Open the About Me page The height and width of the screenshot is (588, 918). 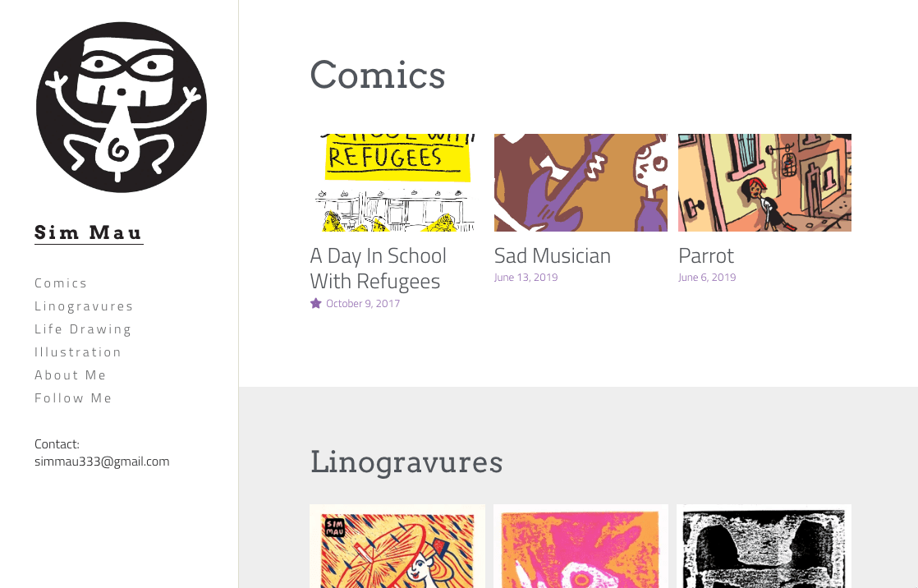point(71,375)
